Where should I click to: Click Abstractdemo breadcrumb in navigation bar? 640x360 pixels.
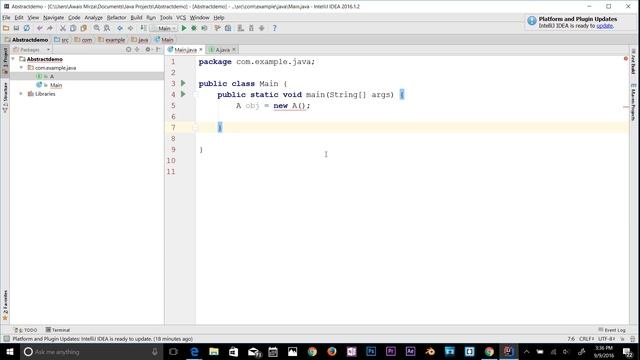point(26,40)
